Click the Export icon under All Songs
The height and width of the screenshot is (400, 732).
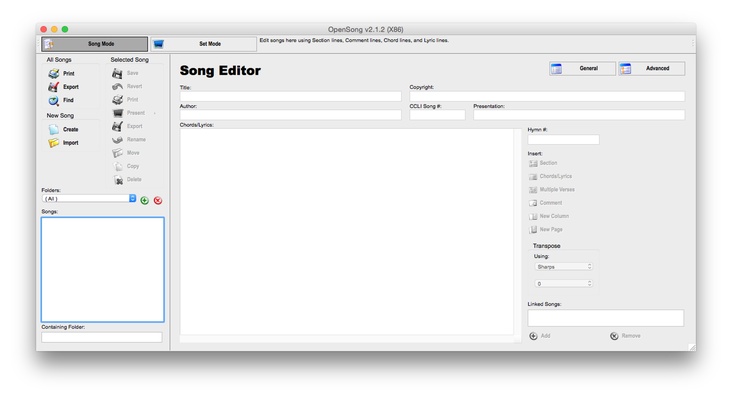54,87
